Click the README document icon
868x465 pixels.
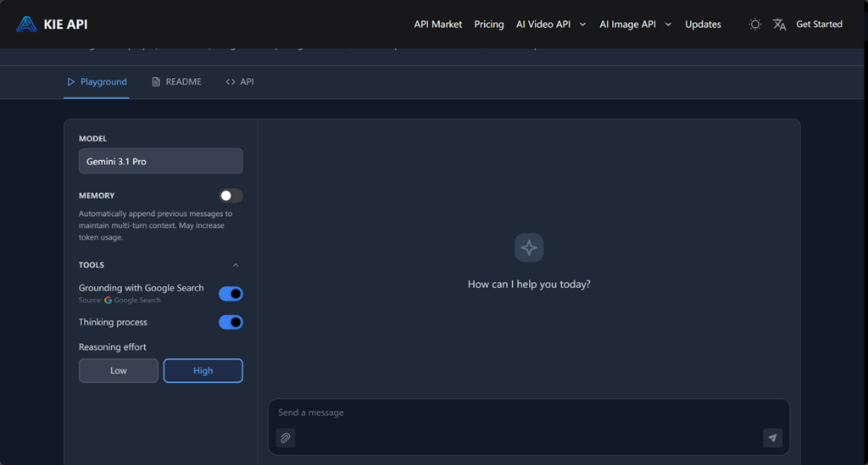pos(156,82)
